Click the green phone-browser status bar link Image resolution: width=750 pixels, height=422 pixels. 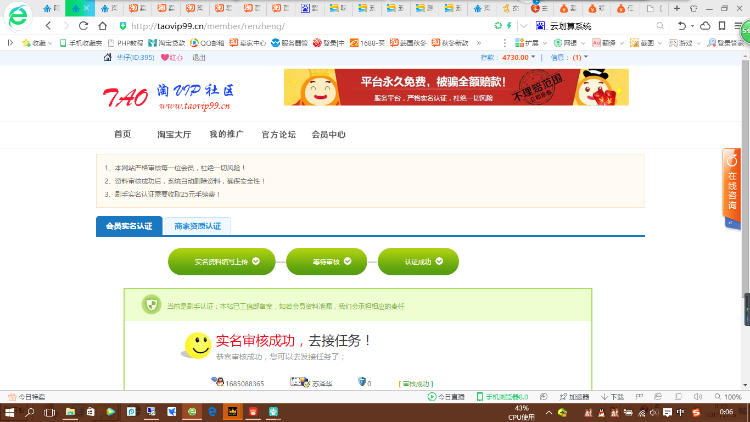tap(502, 397)
